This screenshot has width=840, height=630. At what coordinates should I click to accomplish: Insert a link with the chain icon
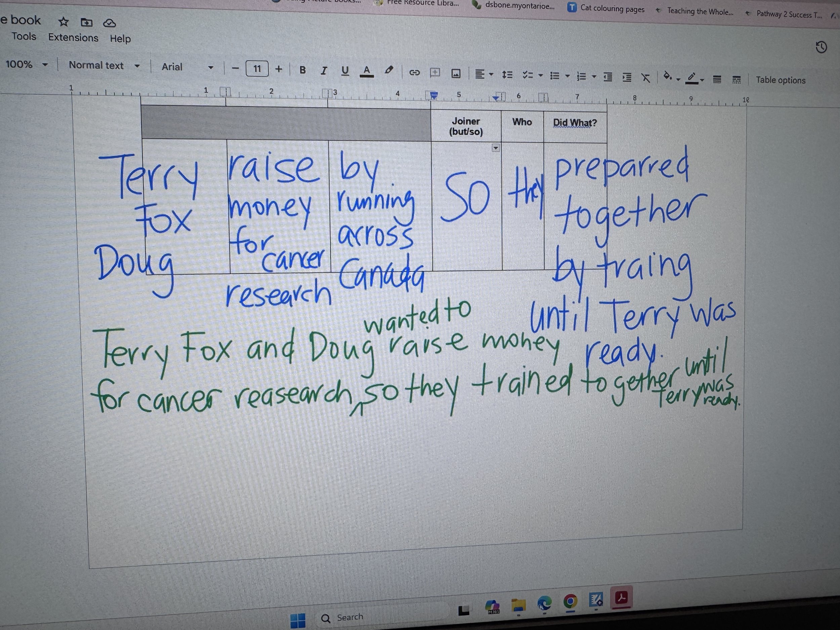[414, 73]
